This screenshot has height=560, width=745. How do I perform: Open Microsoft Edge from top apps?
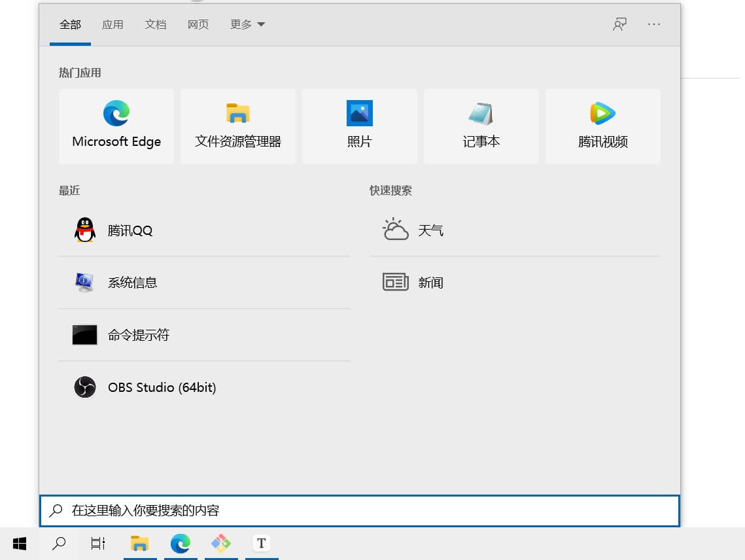click(116, 126)
